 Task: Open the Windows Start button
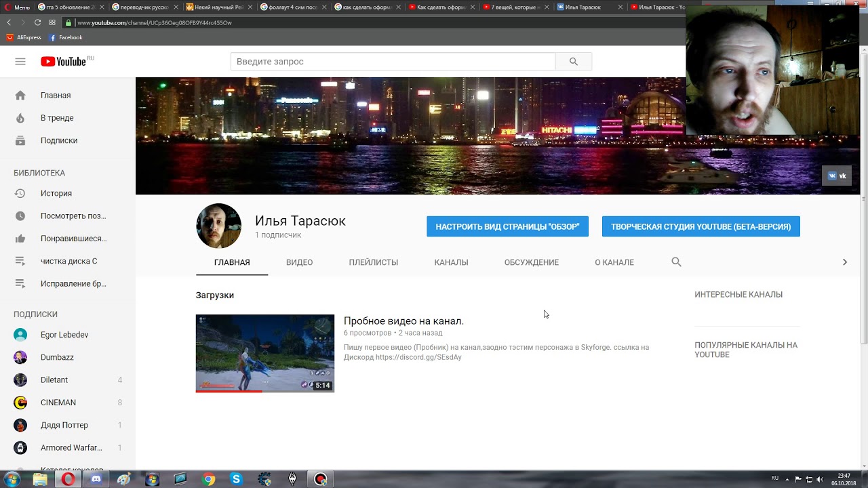(12, 479)
